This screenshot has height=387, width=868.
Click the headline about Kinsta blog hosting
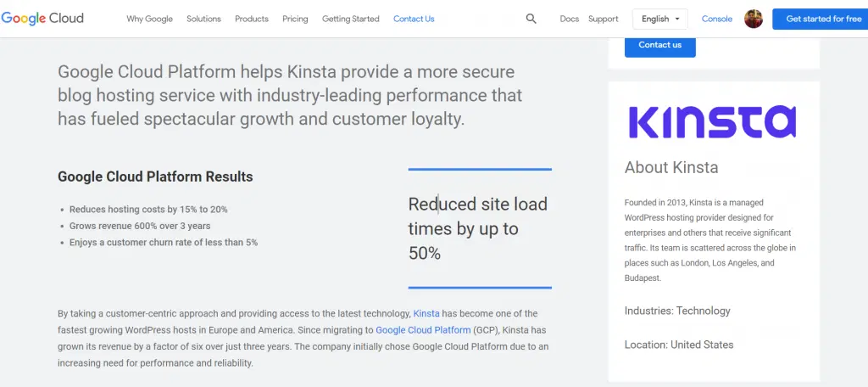[x=290, y=95]
